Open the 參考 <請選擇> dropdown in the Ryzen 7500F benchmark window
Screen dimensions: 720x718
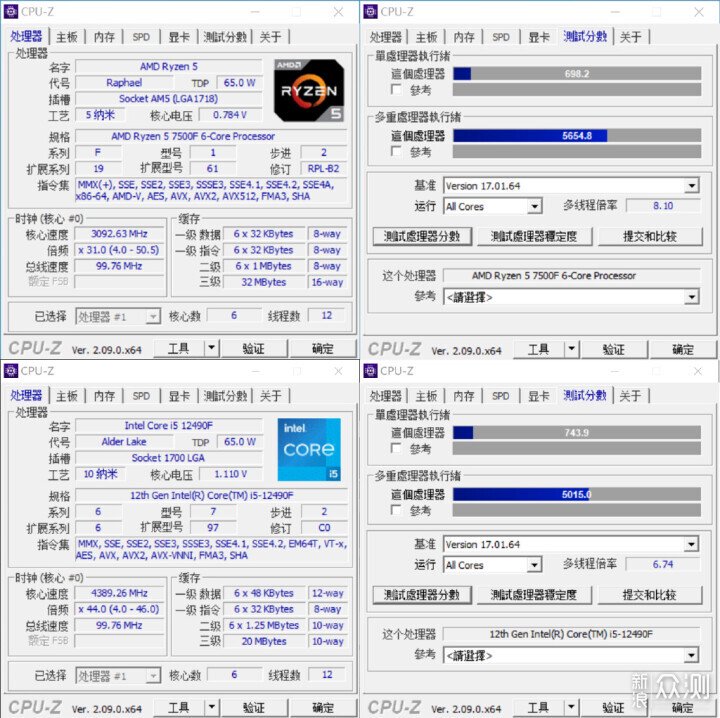[x=692, y=297]
